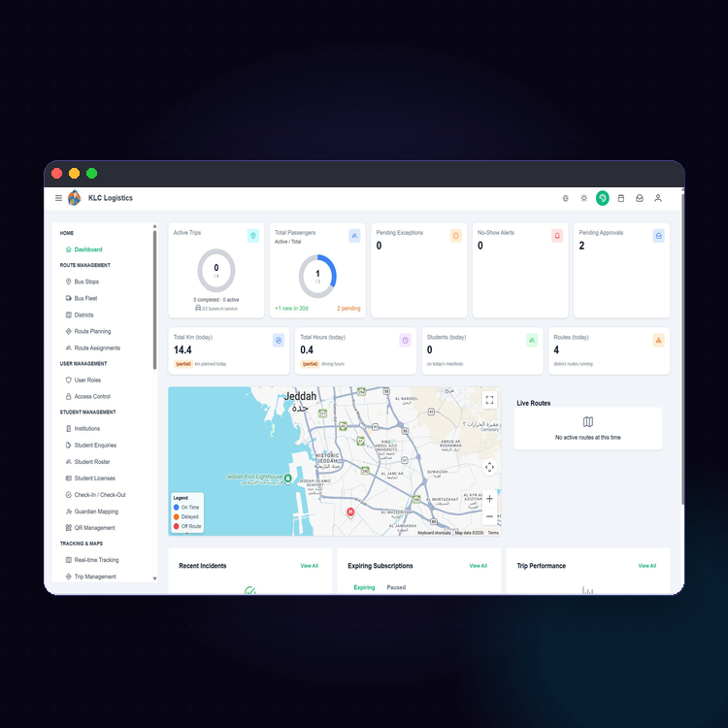Click the green circular icon in header
The height and width of the screenshot is (728, 728).
[602, 198]
